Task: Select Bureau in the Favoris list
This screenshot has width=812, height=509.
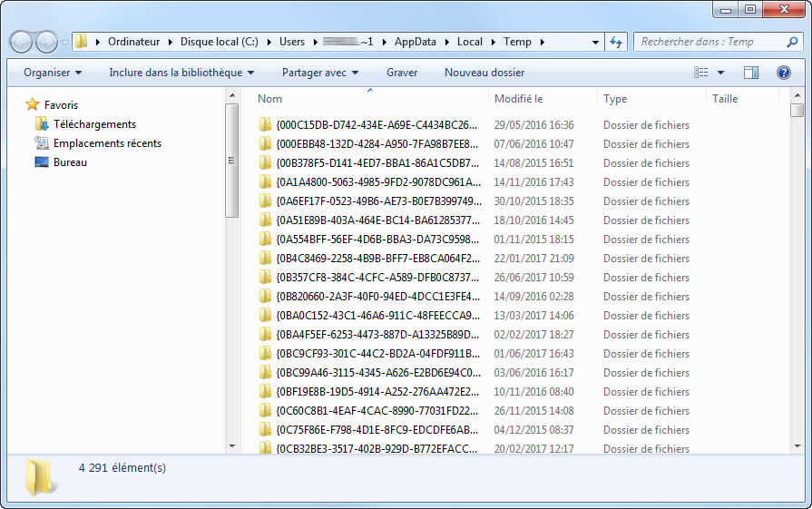Action: (x=70, y=162)
